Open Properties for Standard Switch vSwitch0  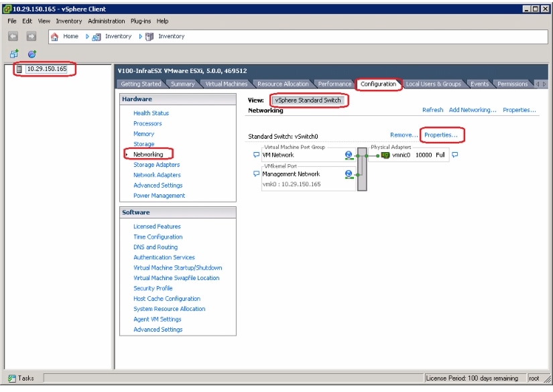[441, 135]
